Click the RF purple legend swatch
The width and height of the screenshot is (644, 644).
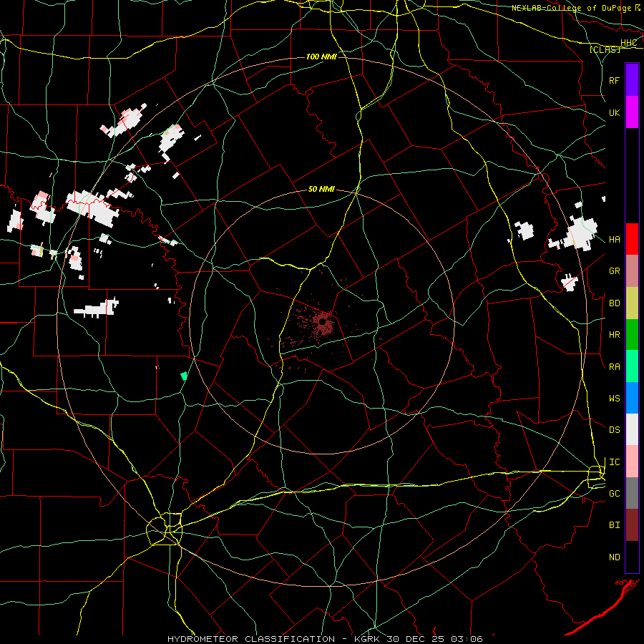click(632, 80)
